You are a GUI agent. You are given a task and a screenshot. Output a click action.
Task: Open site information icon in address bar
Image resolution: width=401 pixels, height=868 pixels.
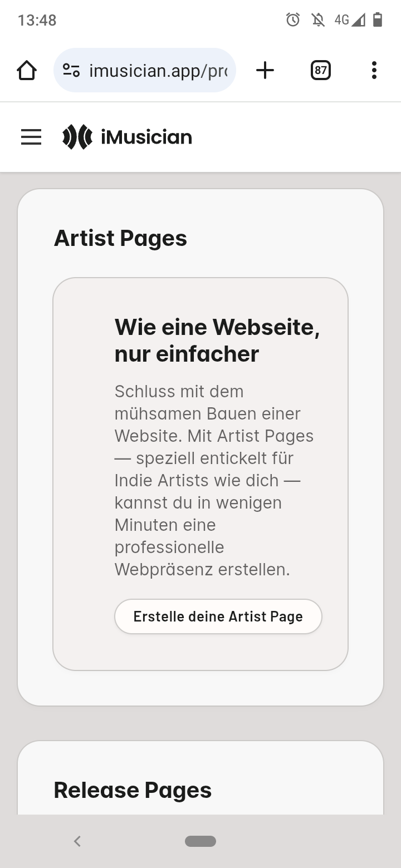coord(71,71)
